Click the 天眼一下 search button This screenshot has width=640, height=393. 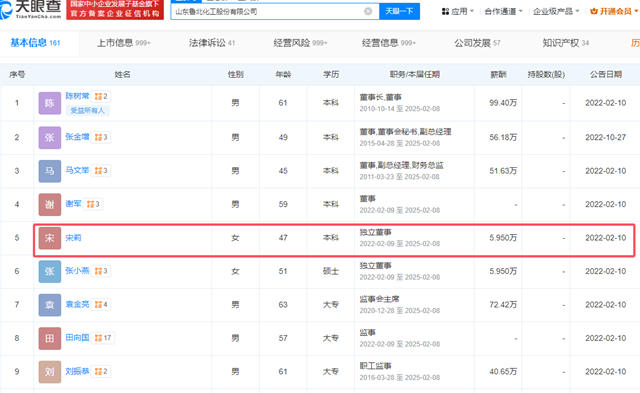(399, 11)
